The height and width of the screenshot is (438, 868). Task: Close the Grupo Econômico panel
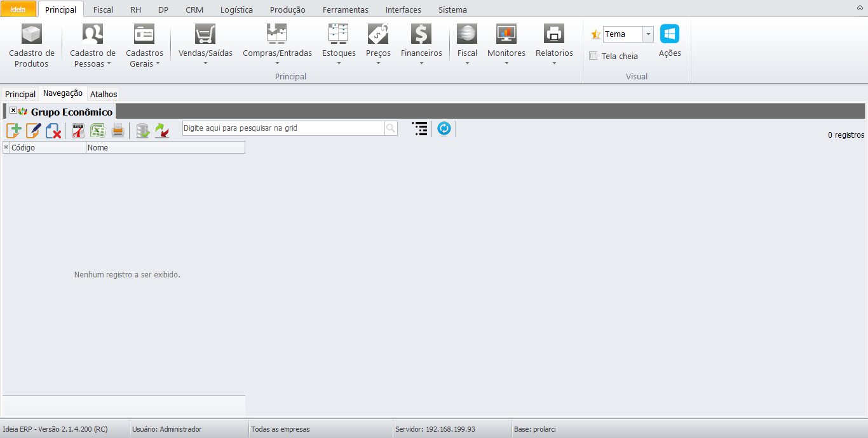click(x=13, y=111)
